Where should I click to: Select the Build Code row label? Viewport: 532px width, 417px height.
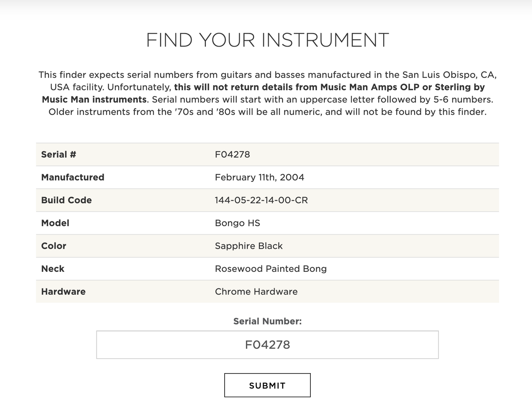(x=66, y=200)
